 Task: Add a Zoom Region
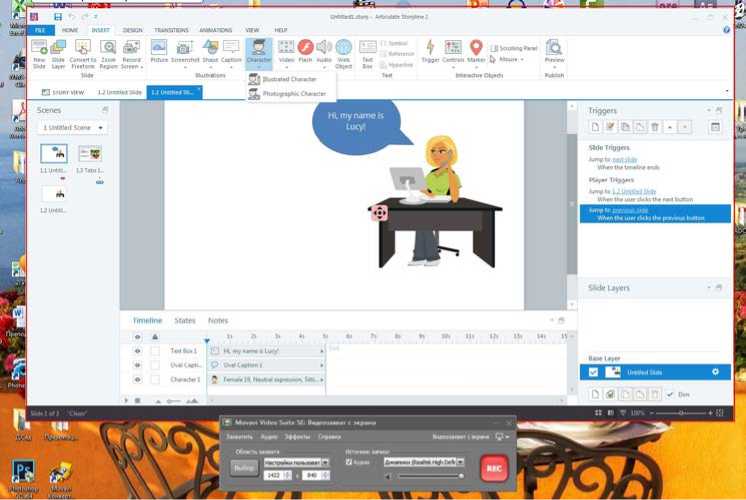(x=108, y=54)
